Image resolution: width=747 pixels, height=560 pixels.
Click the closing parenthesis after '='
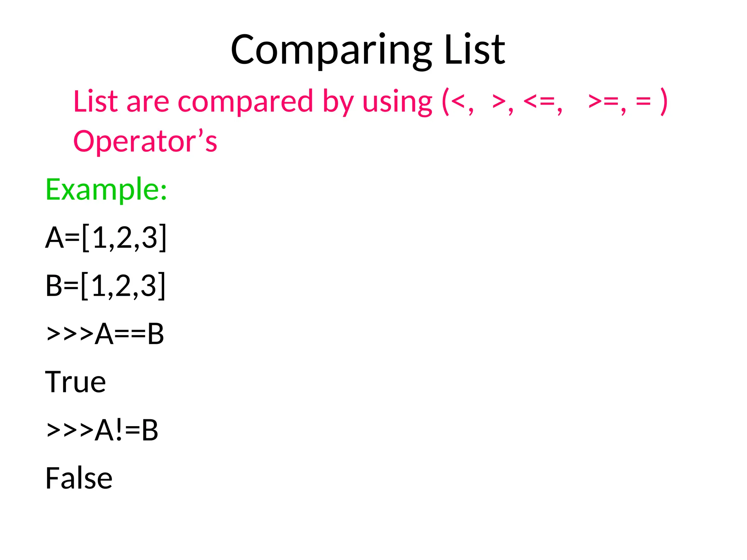[664, 102]
